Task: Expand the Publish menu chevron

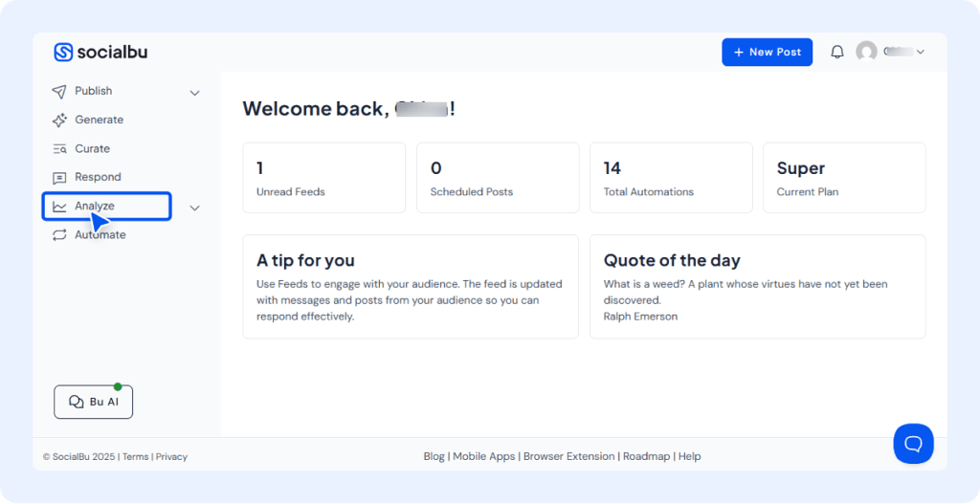Action: [x=194, y=93]
